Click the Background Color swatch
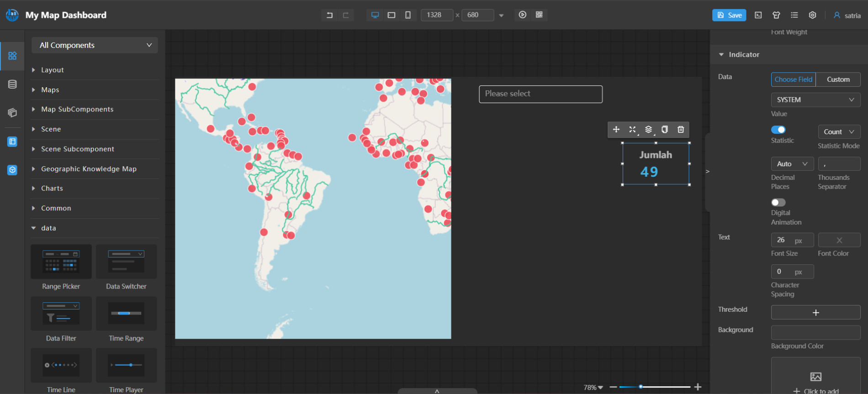Image resolution: width=868 pixels, height=394 pixels. coord(815,332)
